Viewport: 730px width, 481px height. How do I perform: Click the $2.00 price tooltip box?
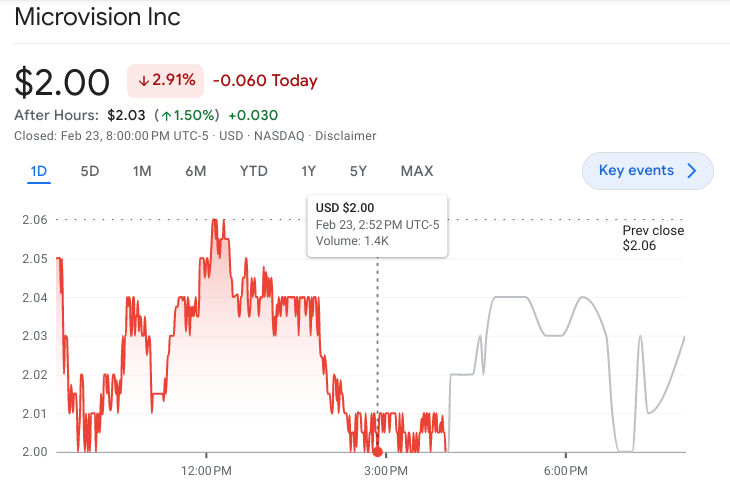pos(377,224)
